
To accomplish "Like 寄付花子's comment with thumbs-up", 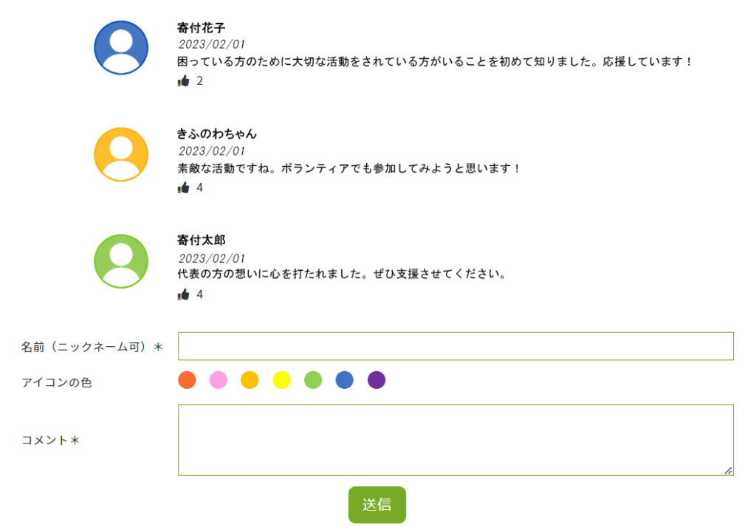I will pyautogui.click(x=184, y=81).
